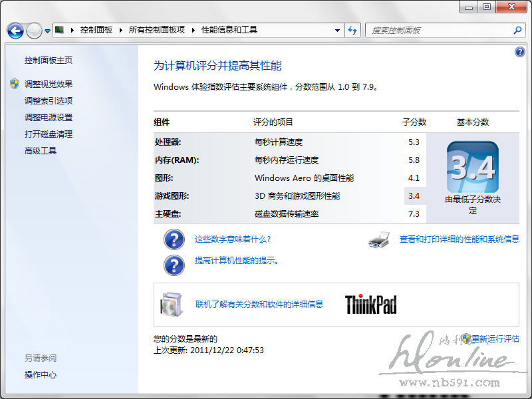Open 控制面板主页 in the sidebar
This screenshot has width=532, height=399.
pos(49,61)
